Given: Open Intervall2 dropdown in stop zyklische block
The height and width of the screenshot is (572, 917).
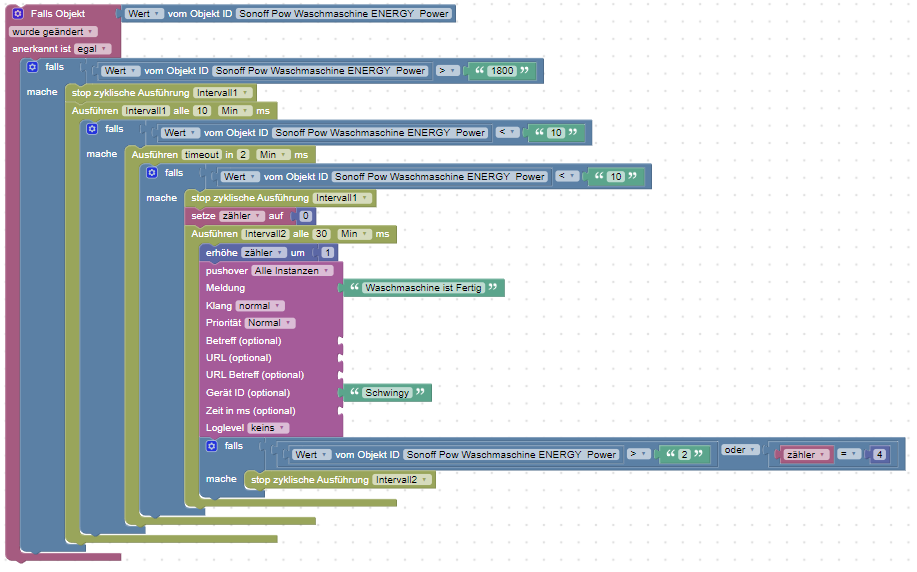Looking at the screenshot, I should tap(402, 480).
